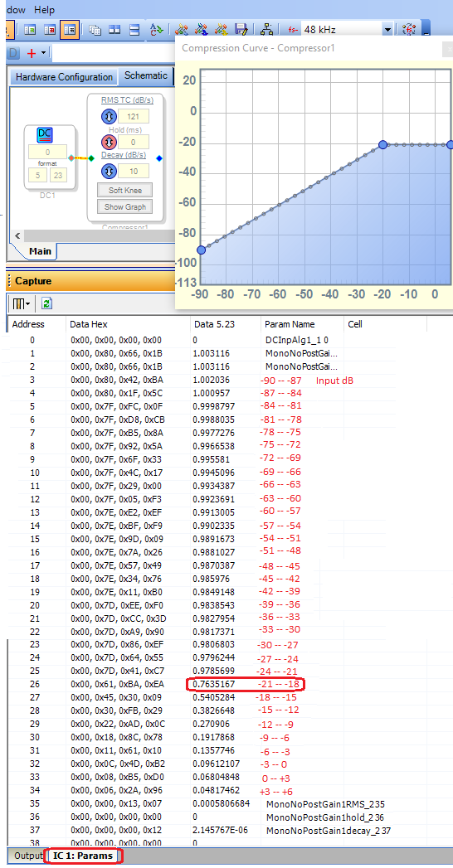This screenshot has height=868, width=453.
Task: Click the first blue-square view icon in the toolbar
Action: coord(30,30)
